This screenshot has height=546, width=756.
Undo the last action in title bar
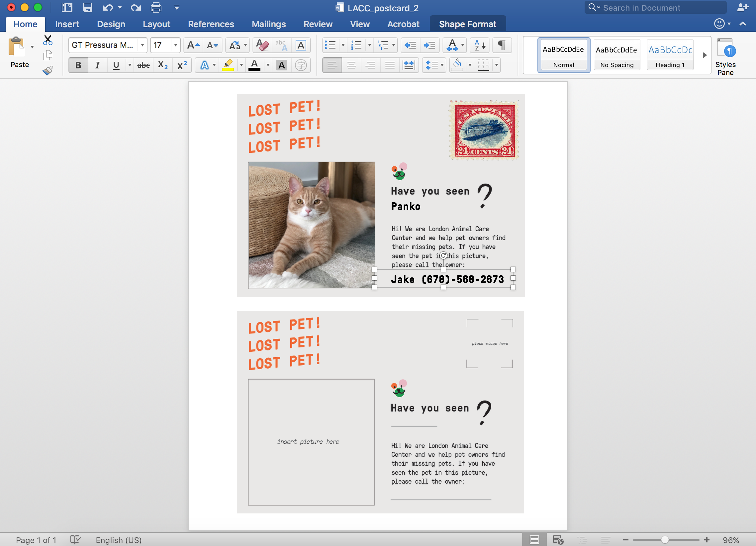tap(108, 7)
